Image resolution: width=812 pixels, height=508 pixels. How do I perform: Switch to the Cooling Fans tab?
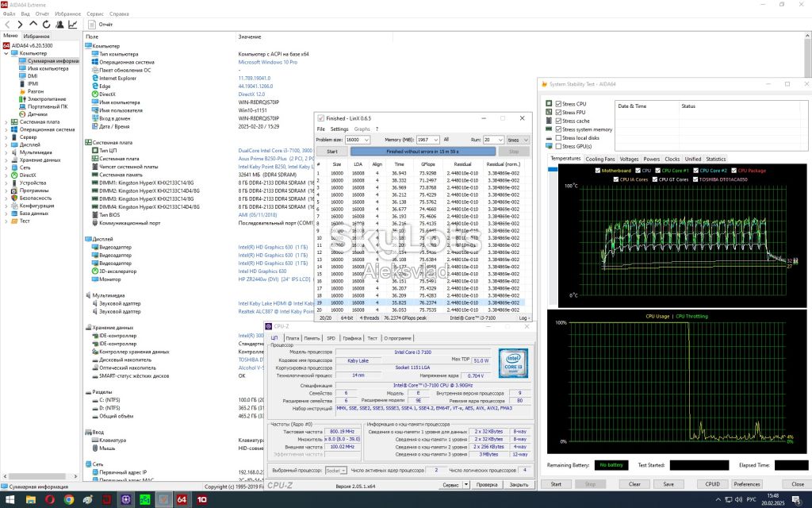[600, 159]
